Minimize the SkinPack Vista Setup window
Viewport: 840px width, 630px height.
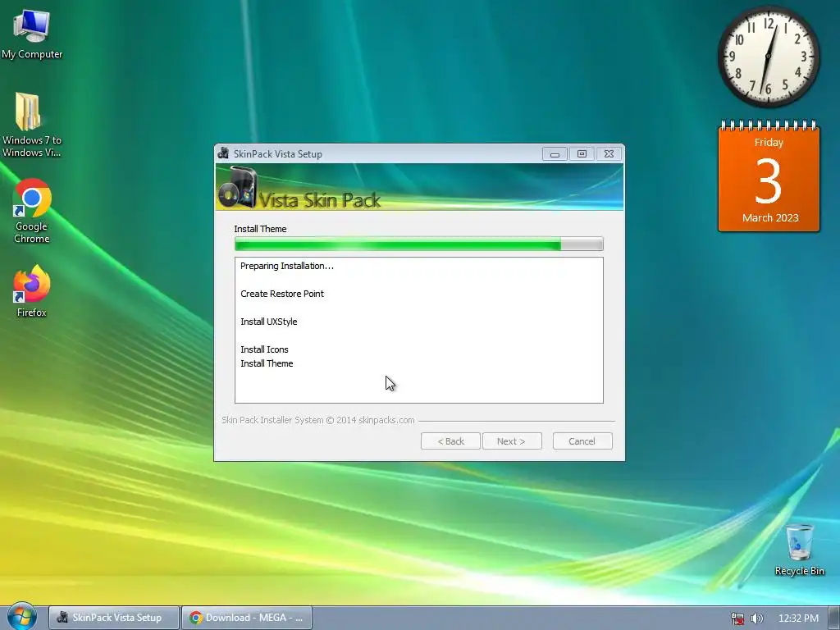point(555,154)
